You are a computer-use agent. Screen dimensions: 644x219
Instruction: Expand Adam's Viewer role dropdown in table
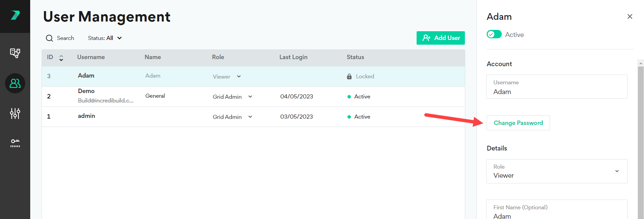point(238,77)
